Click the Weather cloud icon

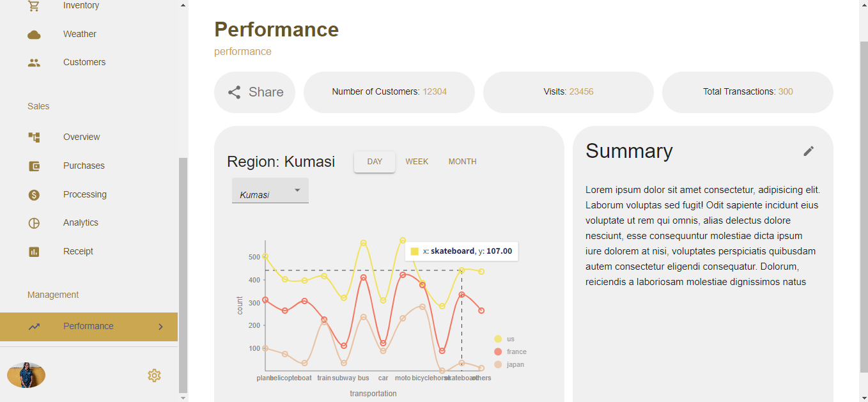[34, 35]
